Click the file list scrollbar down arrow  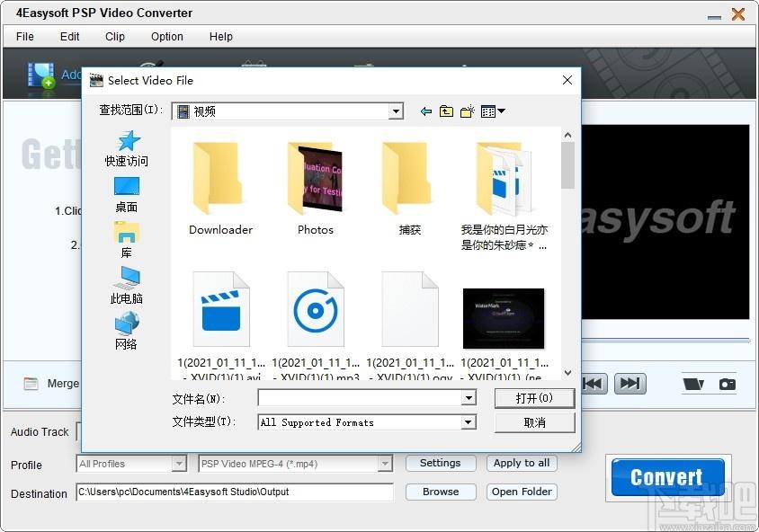click(x=567, y=373)
